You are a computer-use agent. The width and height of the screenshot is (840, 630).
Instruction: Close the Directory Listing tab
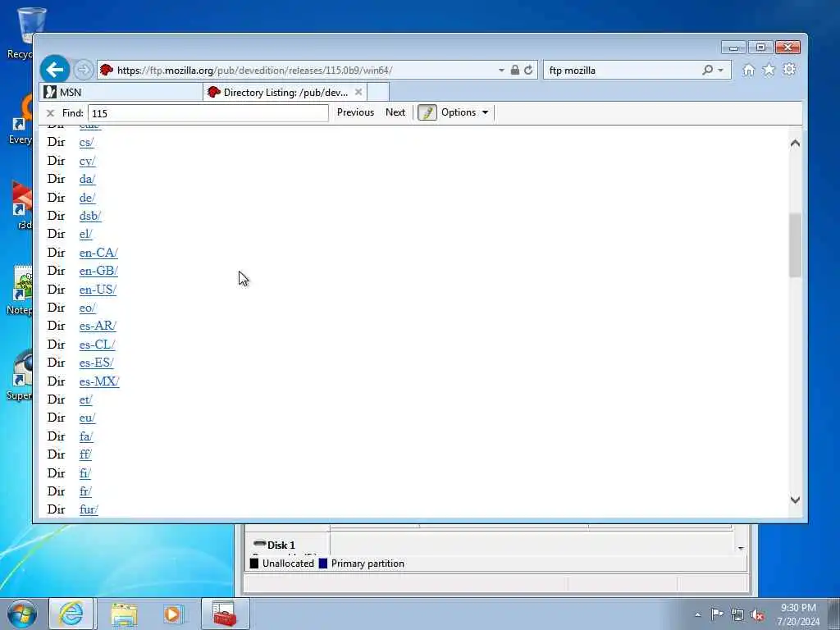point(358,92)
